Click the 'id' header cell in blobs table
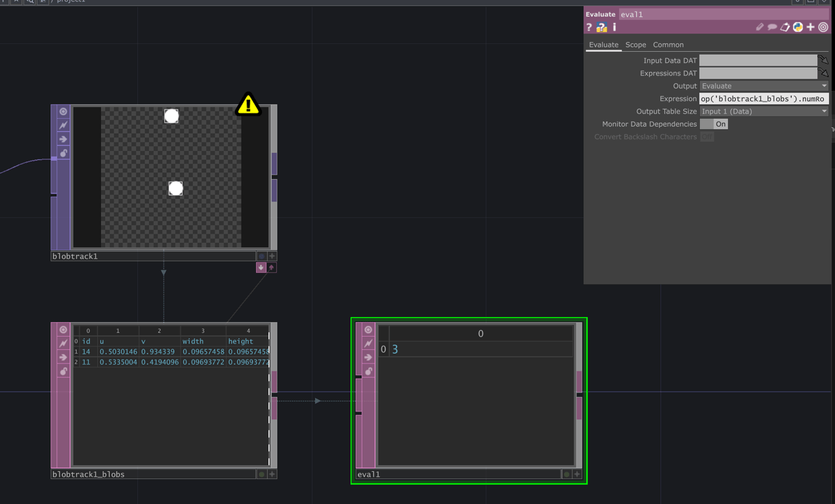 [89, 341]
